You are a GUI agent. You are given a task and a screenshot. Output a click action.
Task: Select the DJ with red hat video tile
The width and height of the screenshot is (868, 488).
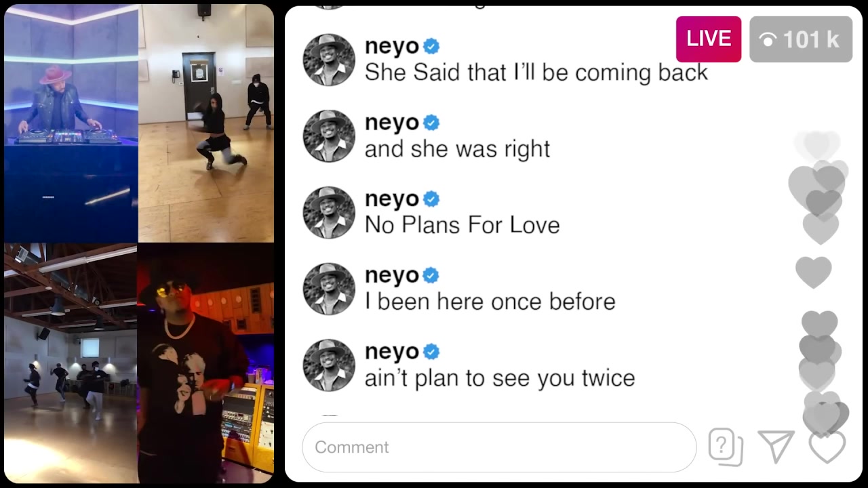tap(71, 123)
